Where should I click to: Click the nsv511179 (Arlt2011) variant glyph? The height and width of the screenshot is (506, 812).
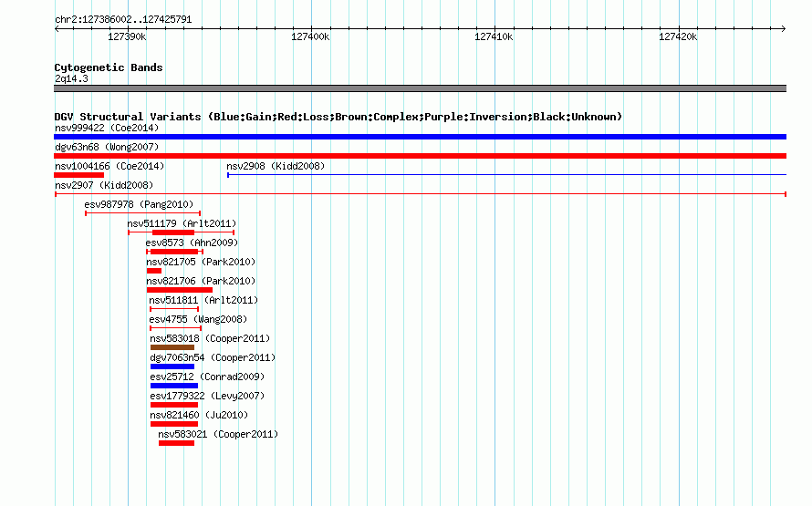point(182,232)
